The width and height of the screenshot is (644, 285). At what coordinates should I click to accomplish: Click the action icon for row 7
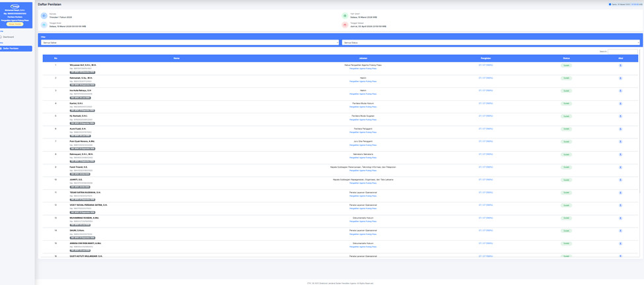point(620,142)
